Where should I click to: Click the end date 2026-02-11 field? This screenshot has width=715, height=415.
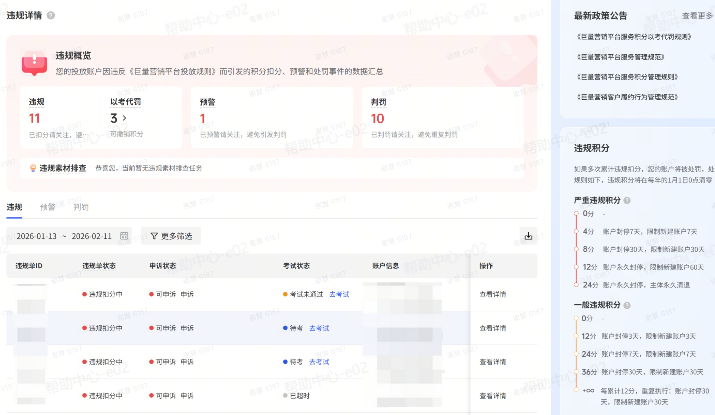pyautogui.click(x=92, y=236)
